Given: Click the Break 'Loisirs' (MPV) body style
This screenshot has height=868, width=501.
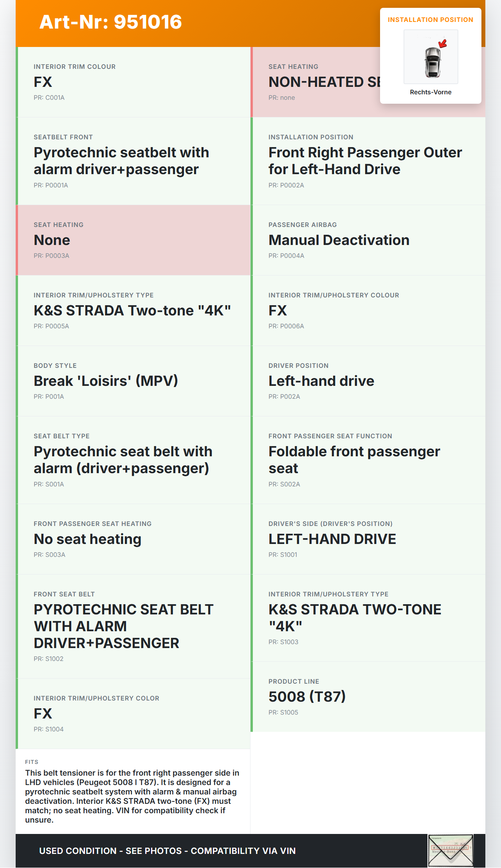Looking at the screenshot, I should click(x=133, y=381).
